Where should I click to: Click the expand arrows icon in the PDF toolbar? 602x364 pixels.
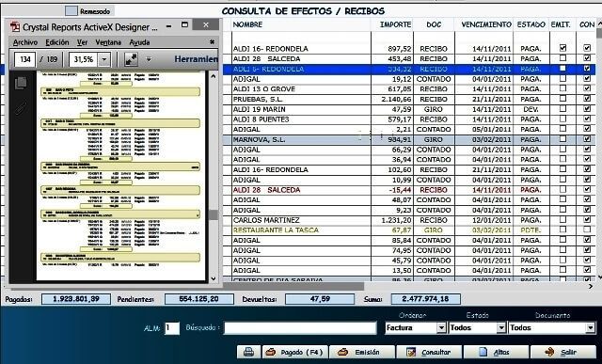pos(131,59)
